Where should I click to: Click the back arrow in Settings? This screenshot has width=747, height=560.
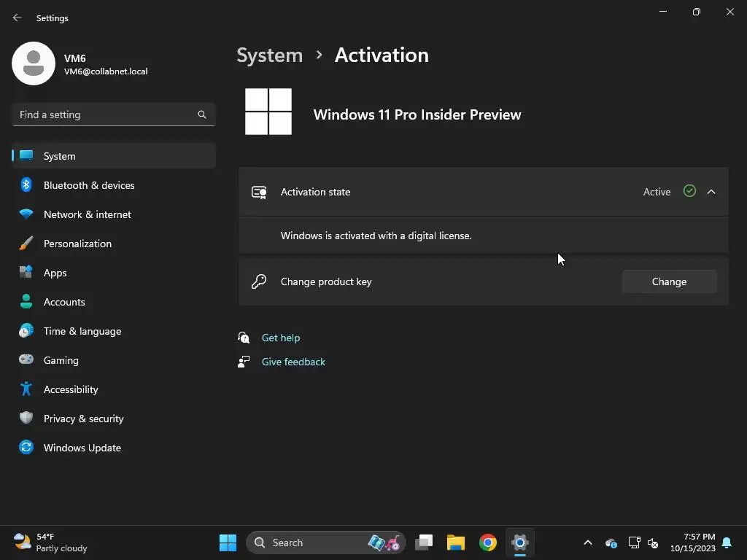coord(18,17)
